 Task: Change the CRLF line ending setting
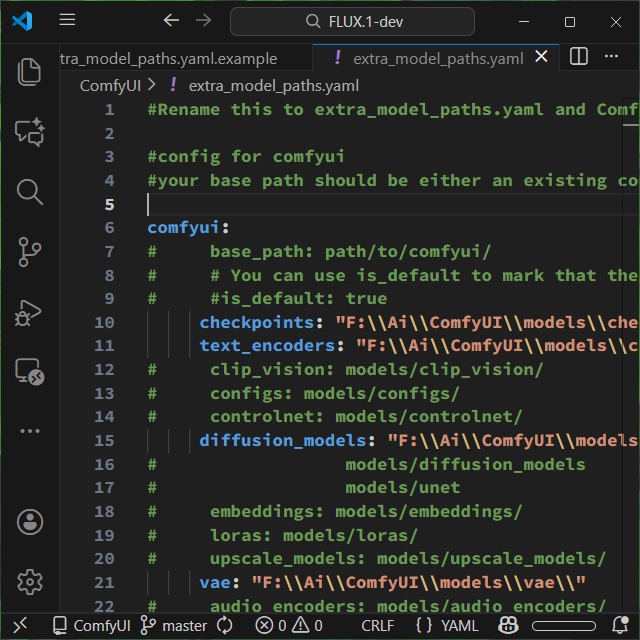point(377,626)
